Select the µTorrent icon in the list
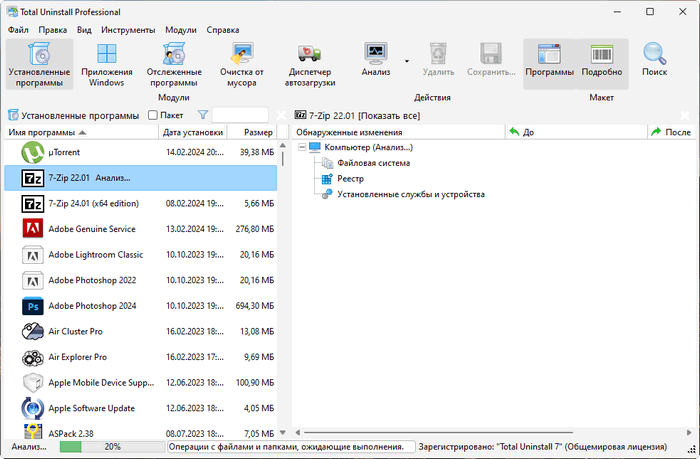The height and width of the screenshot is (459, 700). point(33,152)
